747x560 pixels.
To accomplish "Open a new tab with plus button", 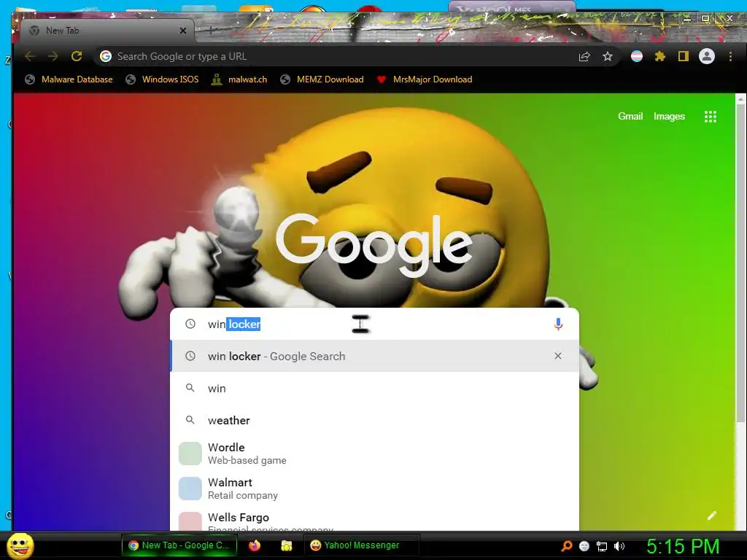I will tap(211, 31).
